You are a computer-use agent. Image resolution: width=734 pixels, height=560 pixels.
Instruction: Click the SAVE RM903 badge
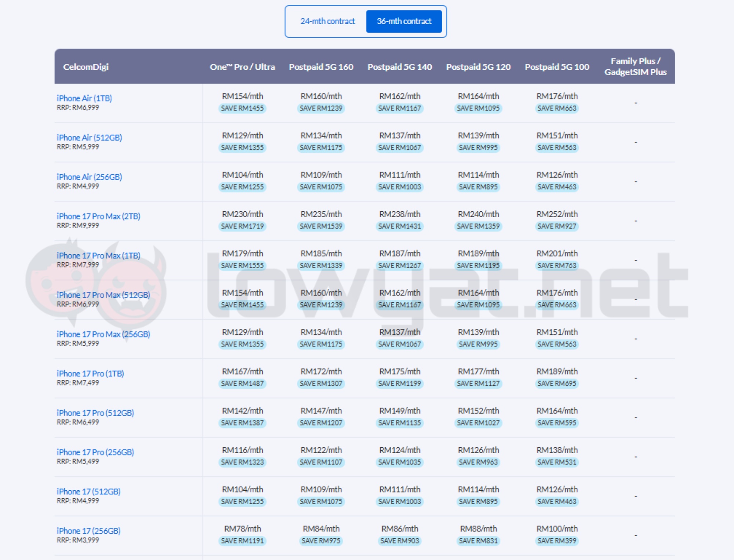[x=400, y=541]
